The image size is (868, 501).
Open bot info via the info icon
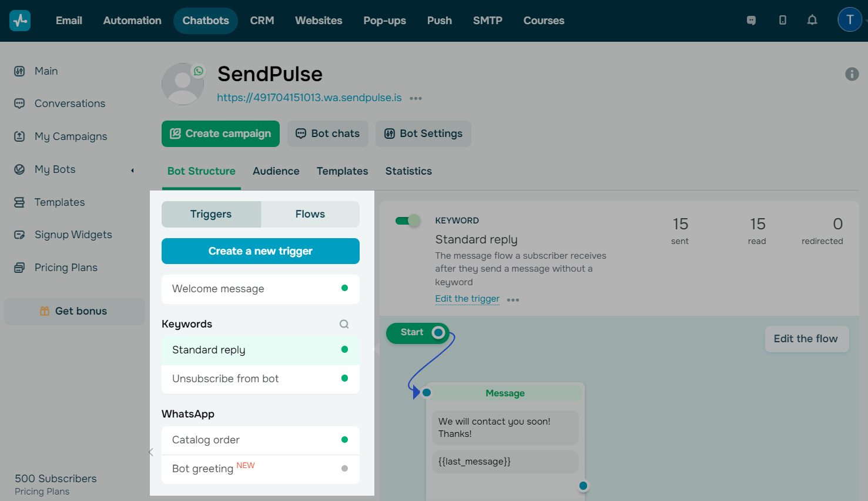[852, 74]
